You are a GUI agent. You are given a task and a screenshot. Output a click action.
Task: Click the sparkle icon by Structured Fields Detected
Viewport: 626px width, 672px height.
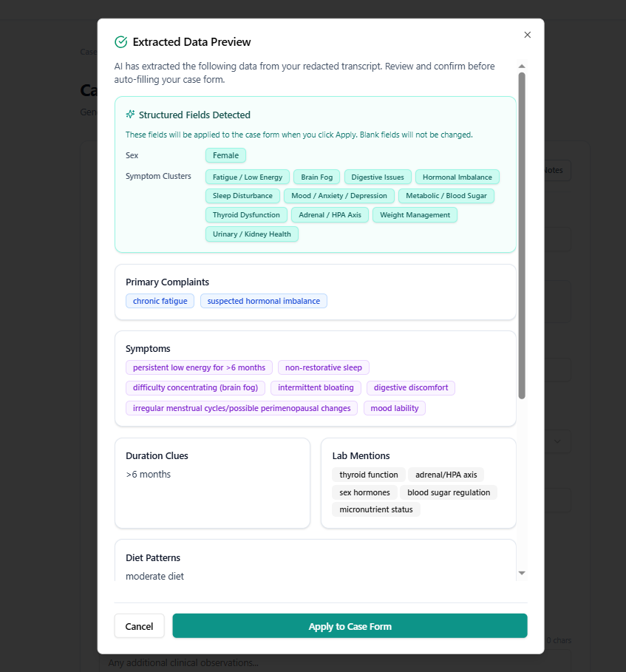point(130,115)
